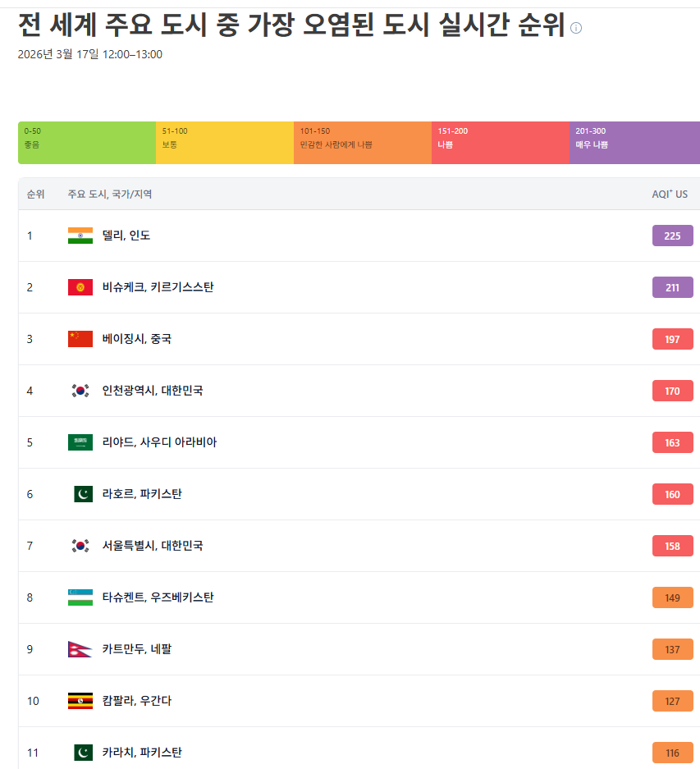Click the AQI⁺ US column header
This screenshot has width=700, height=769.
point(670,195)
